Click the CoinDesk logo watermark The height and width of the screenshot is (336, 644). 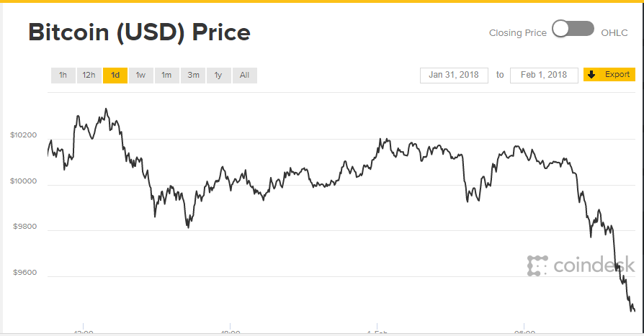(581, 265)
